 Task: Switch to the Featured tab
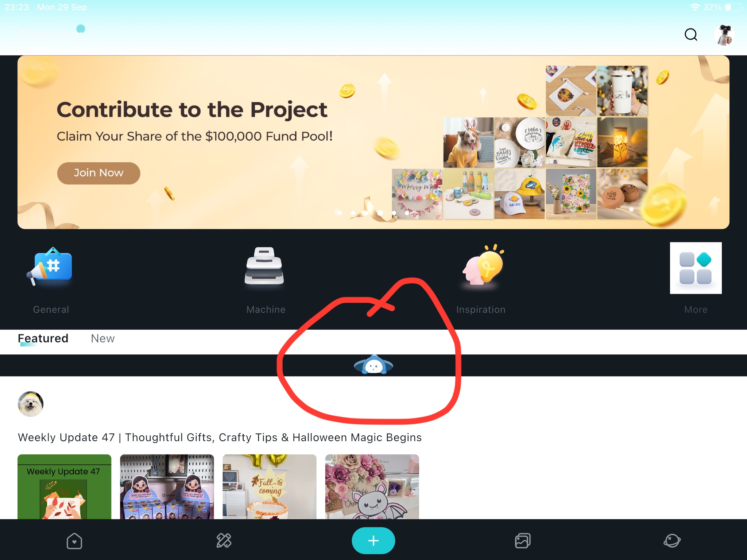tap(43, 338)
